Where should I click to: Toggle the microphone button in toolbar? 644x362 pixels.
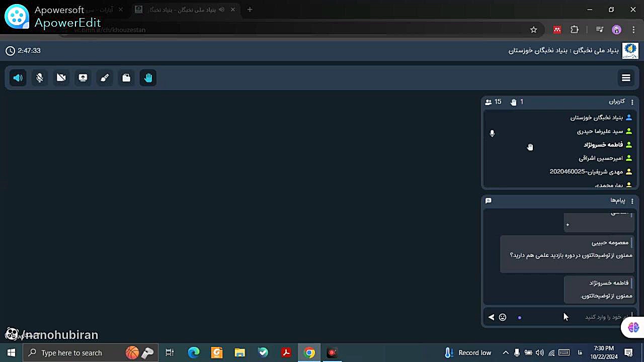40,78
